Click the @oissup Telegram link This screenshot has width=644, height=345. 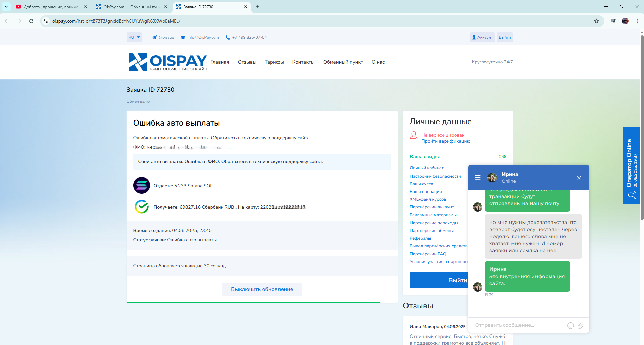pyautogui.click(x=166, y=37)
